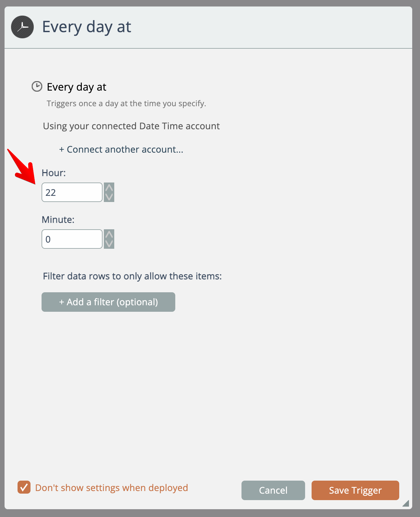Click the dark clock icon in header
420x517 pixels.
[x=22, y=27]
